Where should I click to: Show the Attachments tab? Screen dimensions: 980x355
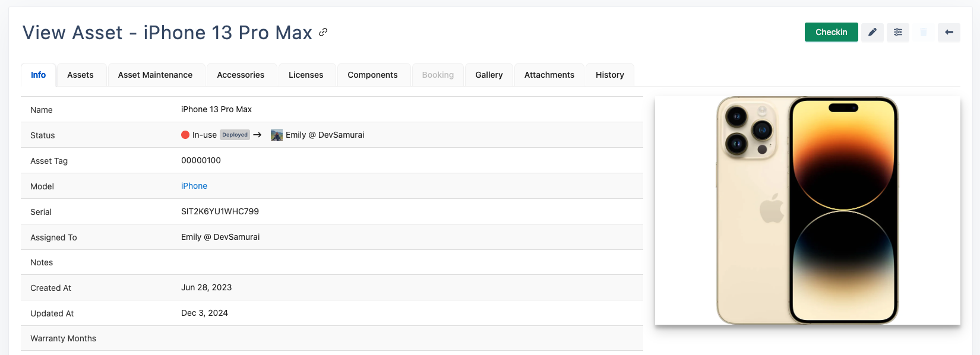click(x=549, y=75)
